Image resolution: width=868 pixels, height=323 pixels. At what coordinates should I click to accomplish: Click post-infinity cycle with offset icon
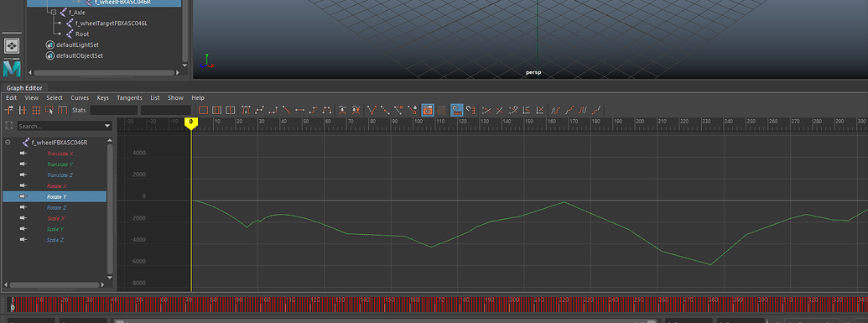(x=597, y=110)
